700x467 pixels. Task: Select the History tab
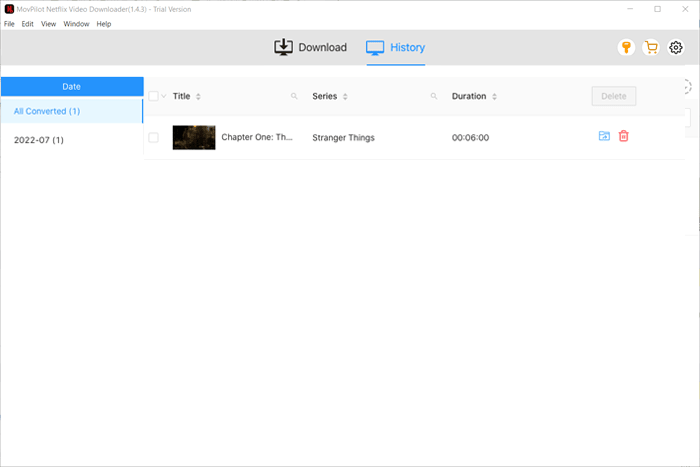click(396, 47)
